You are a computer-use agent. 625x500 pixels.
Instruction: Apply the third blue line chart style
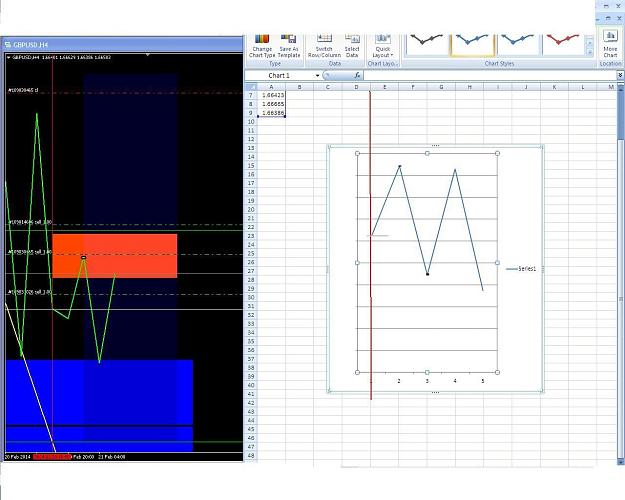[517, 44]
